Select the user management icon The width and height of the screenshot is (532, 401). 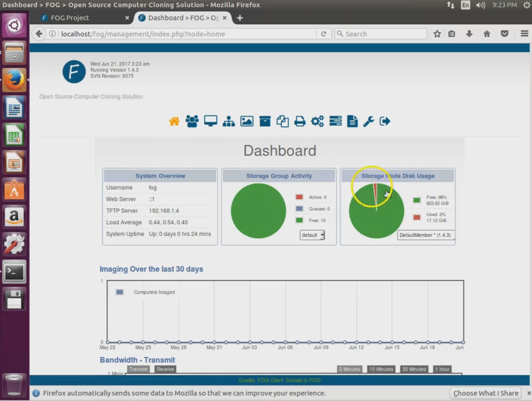[x=192, y=121]
